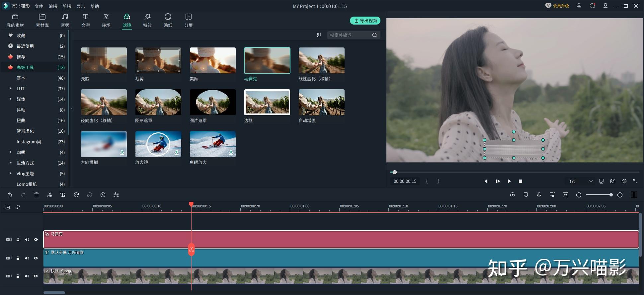Switch filter grid view icon
644x295 pixels.
click(x=319, y=35)
